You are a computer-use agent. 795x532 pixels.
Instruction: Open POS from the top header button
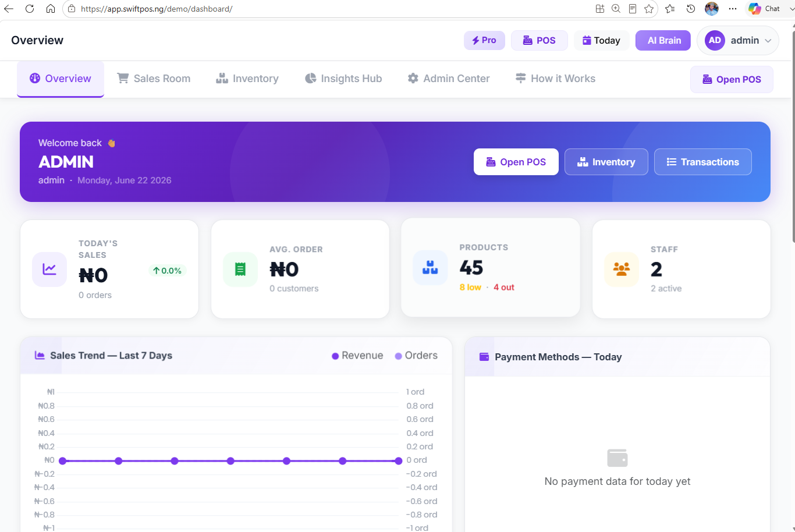coord(539,40)
